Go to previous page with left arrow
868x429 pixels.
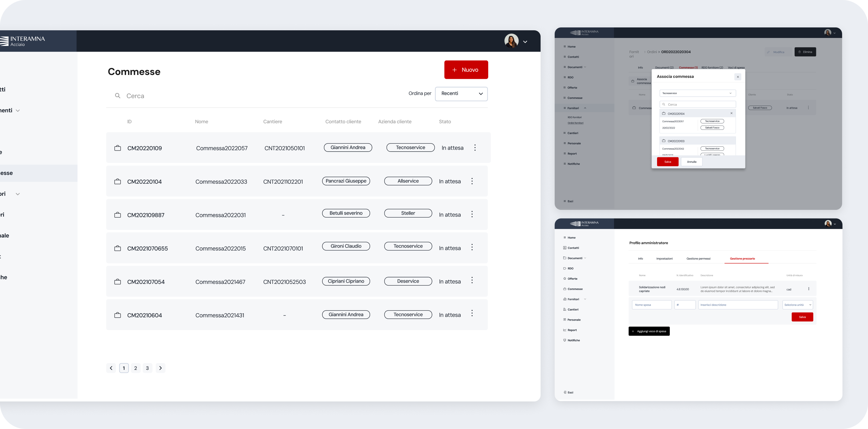pyautogui.click(x=111, y=368)
